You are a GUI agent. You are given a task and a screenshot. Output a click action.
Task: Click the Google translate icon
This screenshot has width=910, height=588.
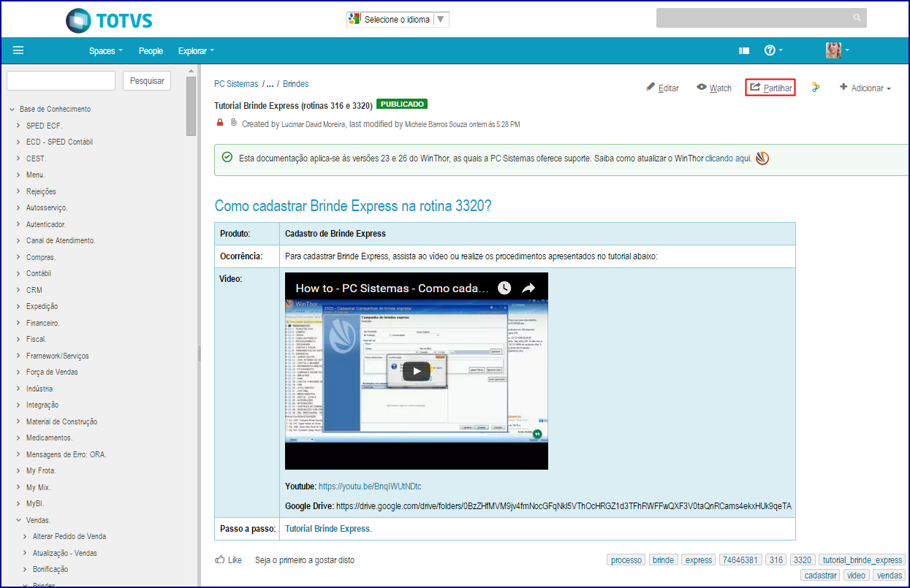pos(355,19)
